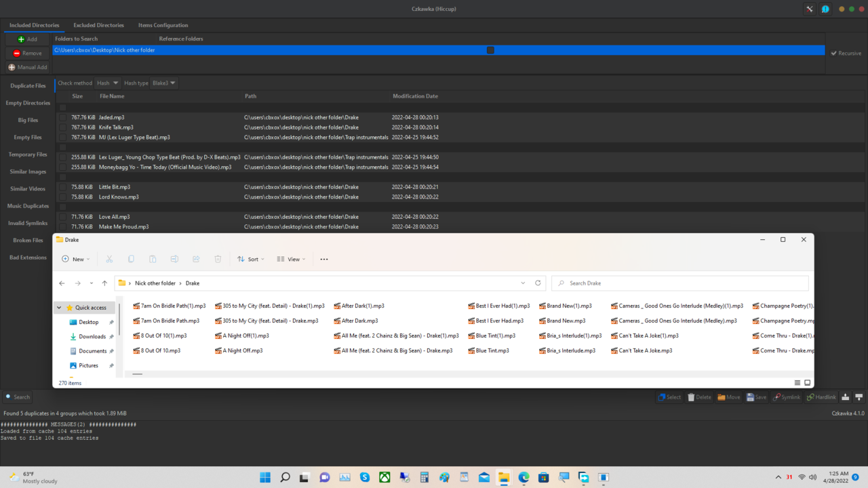The width and height of the screenshot is (868, 488).
Task: Tick the checkbox for Lord Knows.mp3
Action: (x=62, y=197)
